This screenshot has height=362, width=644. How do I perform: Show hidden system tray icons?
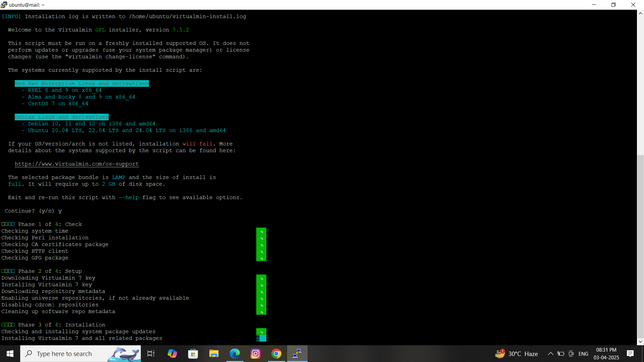pyautogui.click(x=550, y=354)
